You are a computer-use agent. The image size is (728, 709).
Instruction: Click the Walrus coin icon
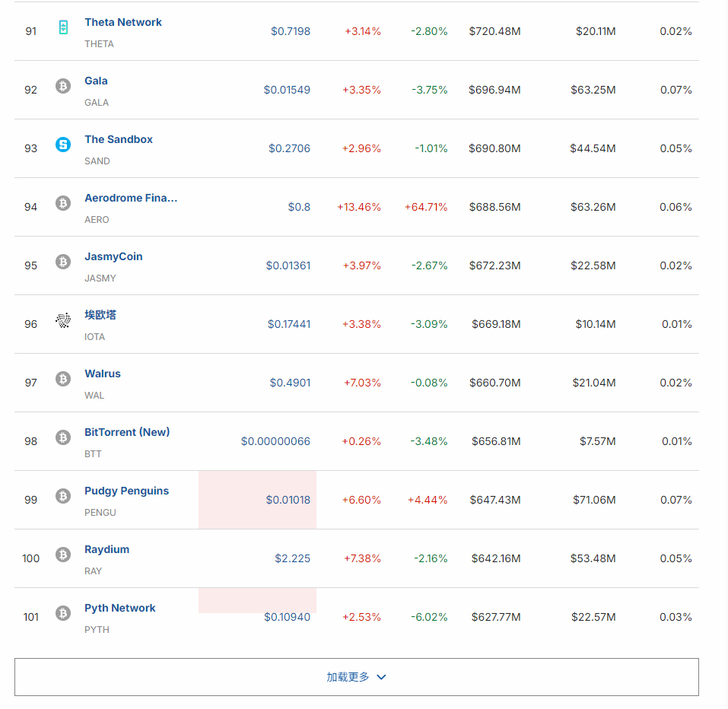click(63, 379)
